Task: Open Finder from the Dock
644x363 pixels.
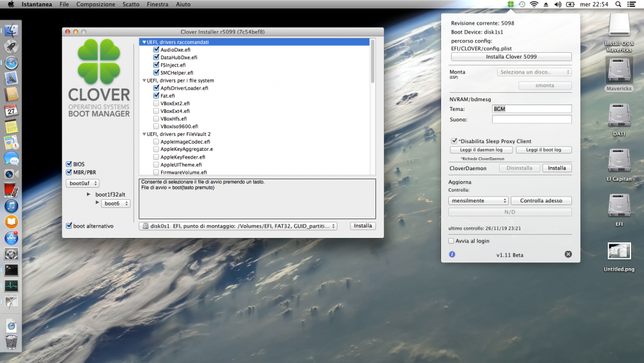Action: (x=11, y=30)
